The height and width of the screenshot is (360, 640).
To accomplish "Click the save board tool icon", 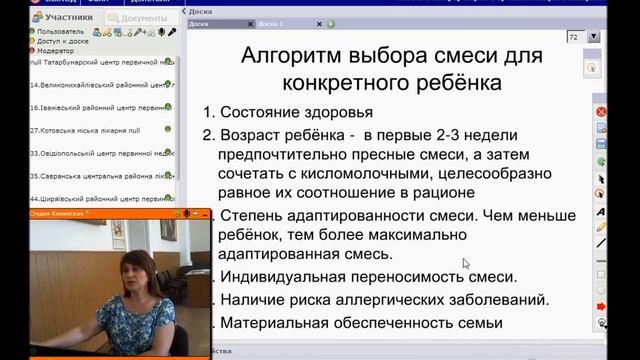I will (x=601, y=144).
